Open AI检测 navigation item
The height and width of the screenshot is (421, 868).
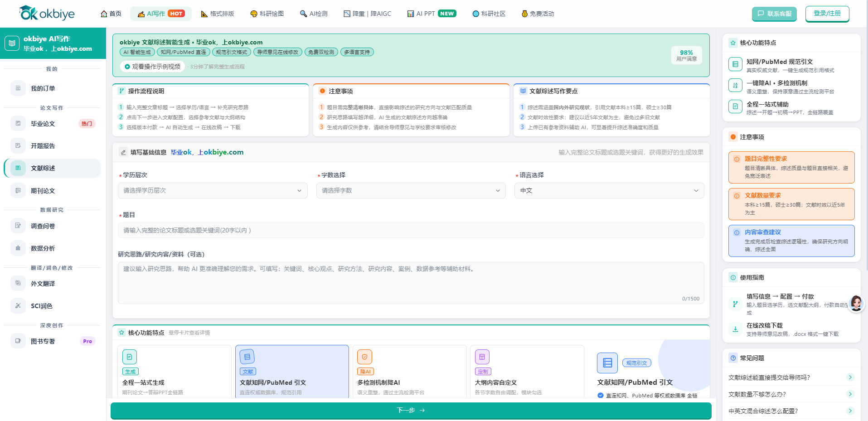[x=314, y=14]
